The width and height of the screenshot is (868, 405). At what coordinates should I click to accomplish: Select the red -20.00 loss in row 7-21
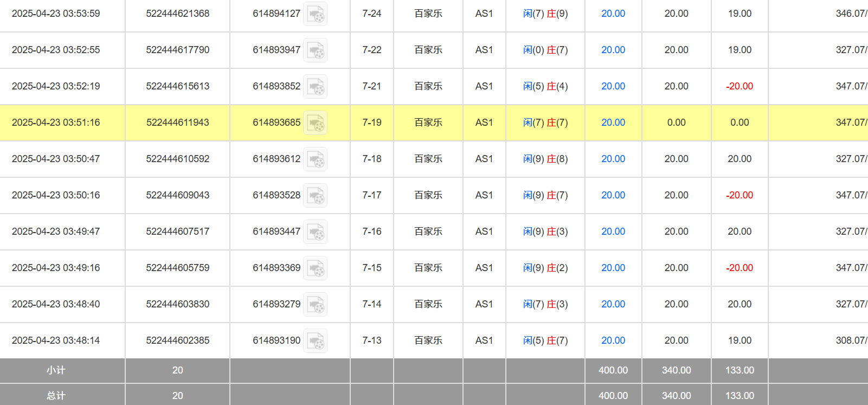(740, 86)
